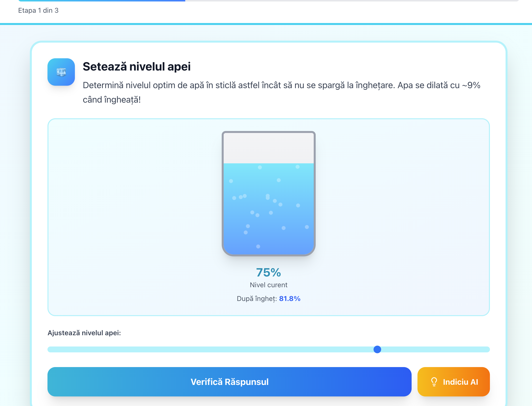Click the water level slider thumb
532x406 pixels.
(x=377, y=349)
